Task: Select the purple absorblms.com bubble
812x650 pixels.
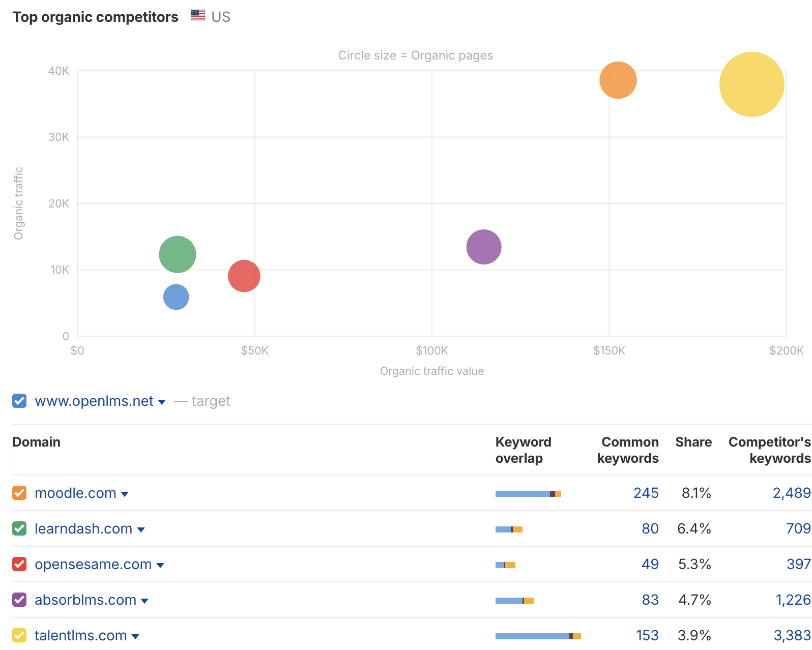Action: (483, 247)
